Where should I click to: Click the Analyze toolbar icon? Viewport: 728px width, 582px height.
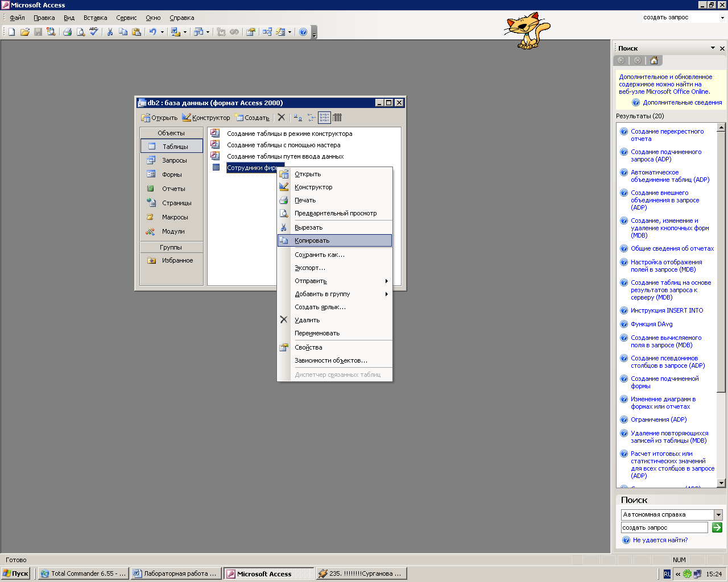[198, 32]
